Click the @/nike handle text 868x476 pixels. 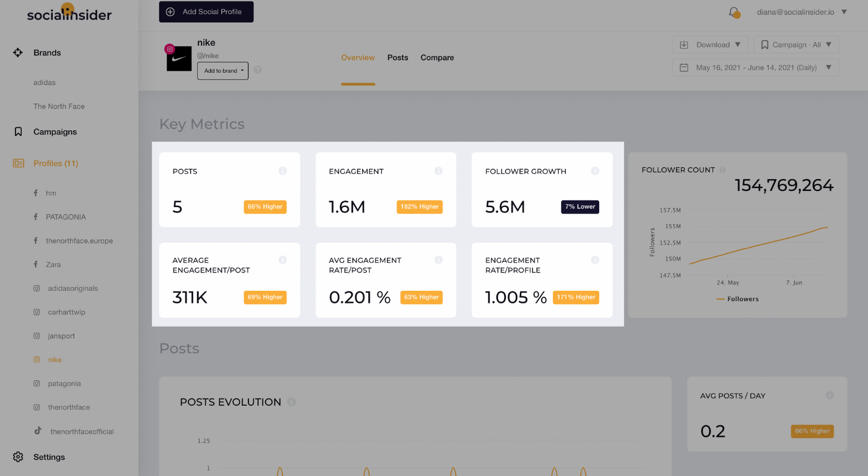pos(208,55)
